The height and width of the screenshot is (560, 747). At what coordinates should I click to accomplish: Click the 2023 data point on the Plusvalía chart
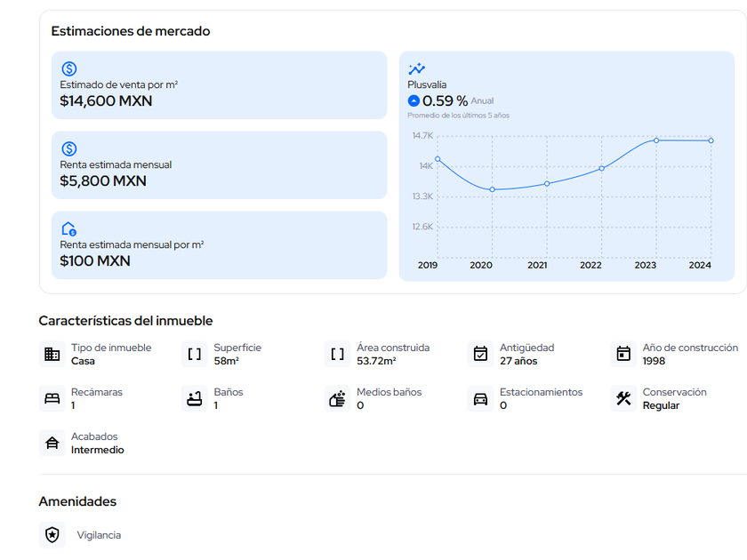point(656,140)
